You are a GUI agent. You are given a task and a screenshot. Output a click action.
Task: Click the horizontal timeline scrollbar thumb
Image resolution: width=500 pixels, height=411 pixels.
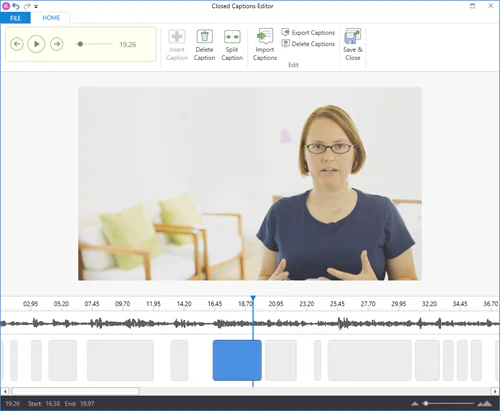coord(75,391)
